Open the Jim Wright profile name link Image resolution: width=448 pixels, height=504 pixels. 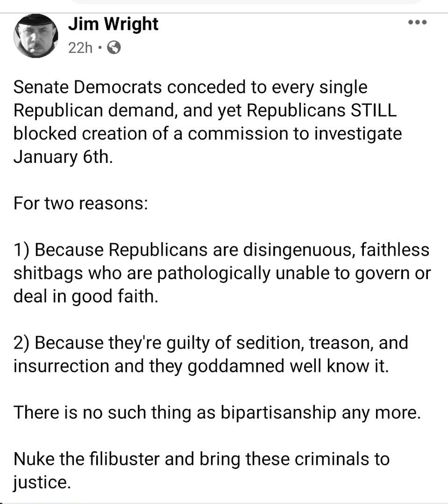[x=114, y=24]
